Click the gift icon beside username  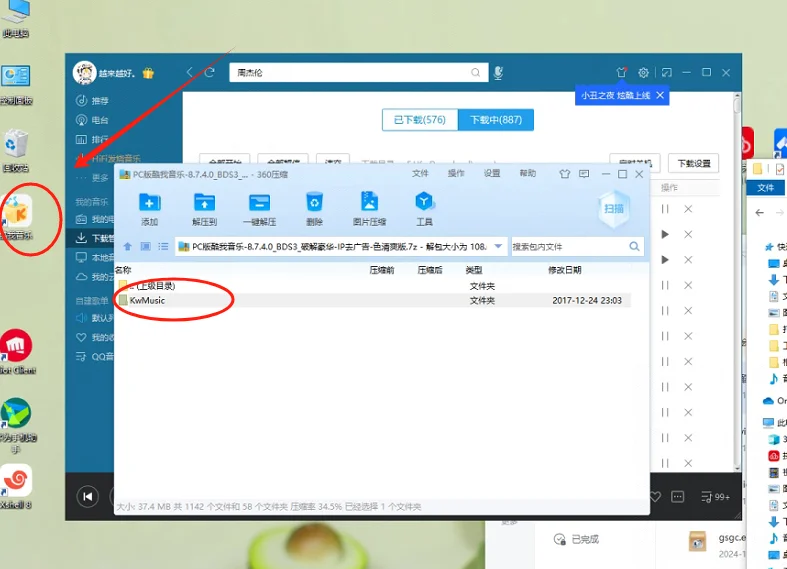(148, 73)
